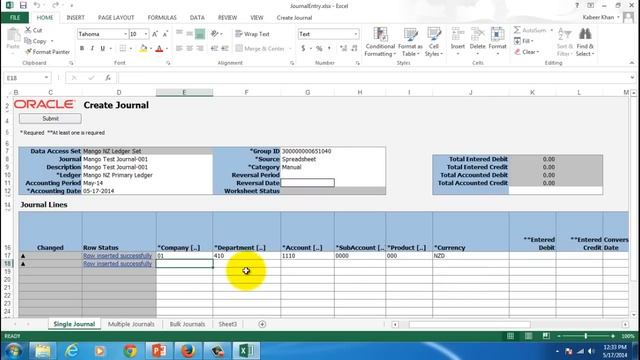Click the Insert cells icon
Image resolution: width=640 pixels, height=360 pixels.
[458, 34]
